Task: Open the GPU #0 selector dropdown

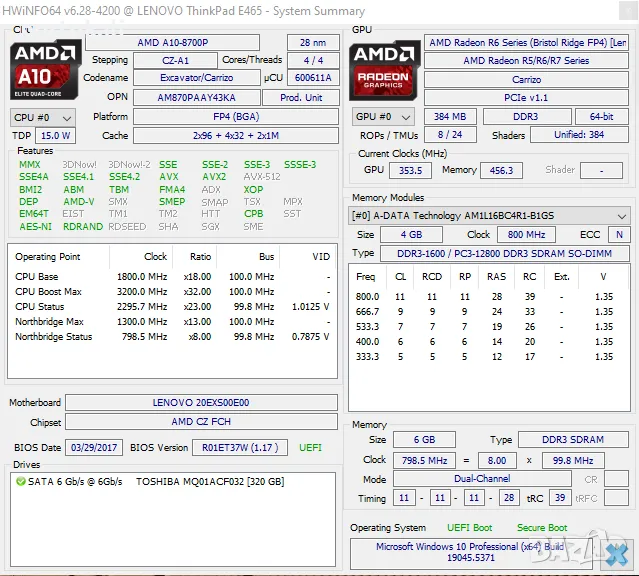Action: point(384,117)
